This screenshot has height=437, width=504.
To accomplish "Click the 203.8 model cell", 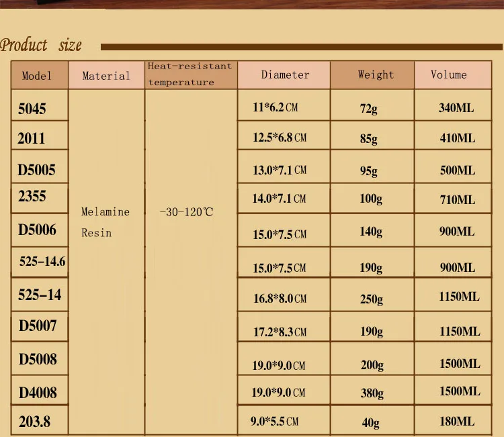I will [40, 420].
